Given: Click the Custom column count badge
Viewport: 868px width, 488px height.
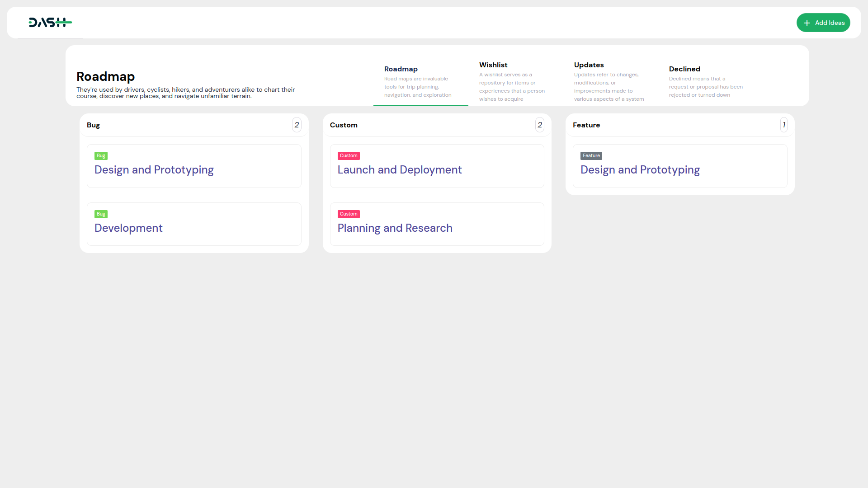Looking at the screenshot, I should pyautogui.click(x=539, y=125).
